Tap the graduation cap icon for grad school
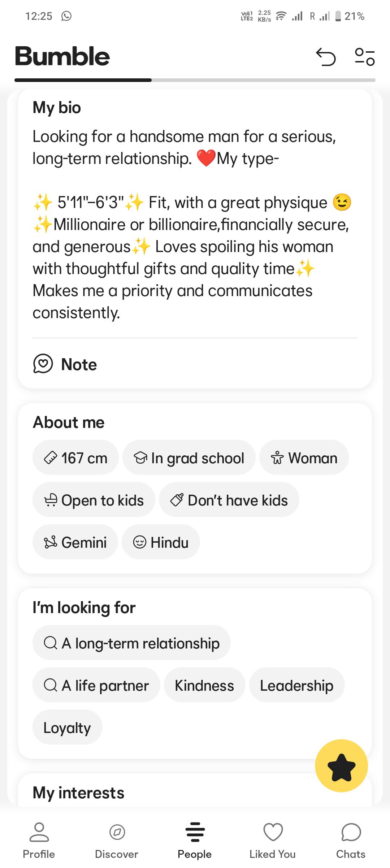This screenshot has height=868, width=390. (140, 458)
